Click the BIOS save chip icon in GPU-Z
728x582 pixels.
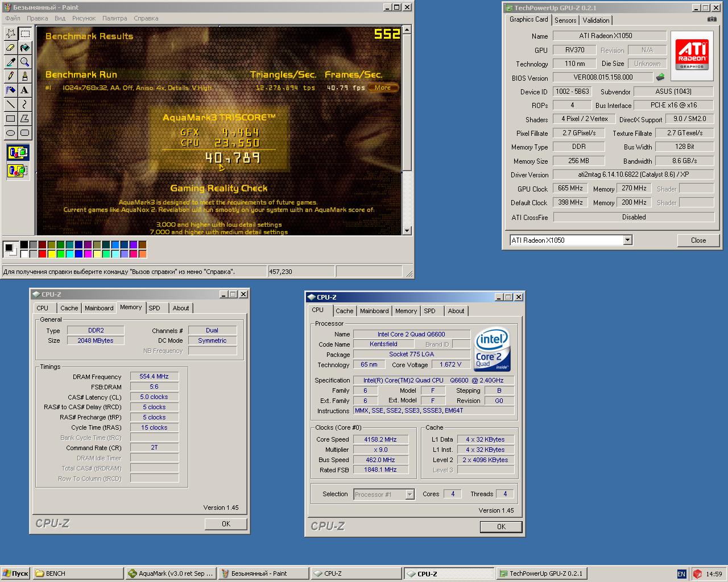click(x=660, y=77)
